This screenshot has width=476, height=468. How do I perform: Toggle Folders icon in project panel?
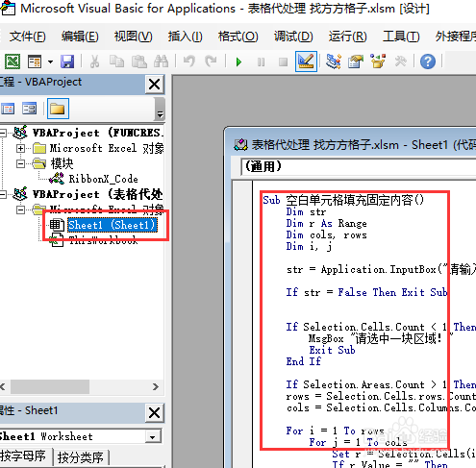[x=58, y=109]
